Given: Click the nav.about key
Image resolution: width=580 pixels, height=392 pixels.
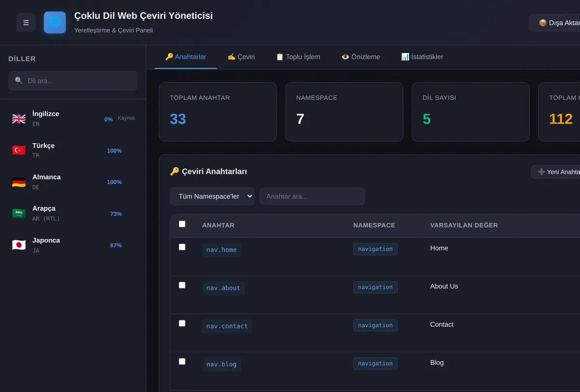Looking at the screenshot, I should pyautogui.click(x=223, y=288).
